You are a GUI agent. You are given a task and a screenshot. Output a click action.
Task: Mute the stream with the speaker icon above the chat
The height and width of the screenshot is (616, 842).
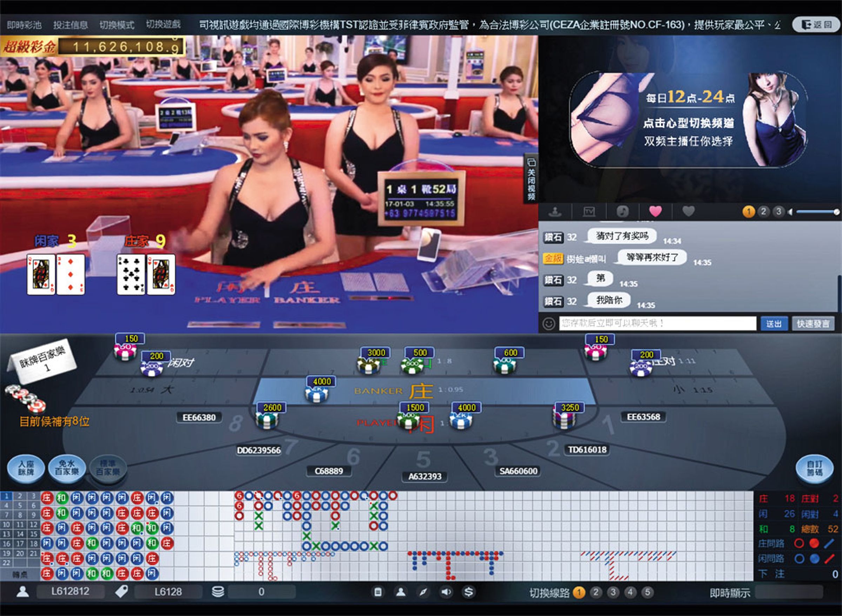click(x=790, y=212)
